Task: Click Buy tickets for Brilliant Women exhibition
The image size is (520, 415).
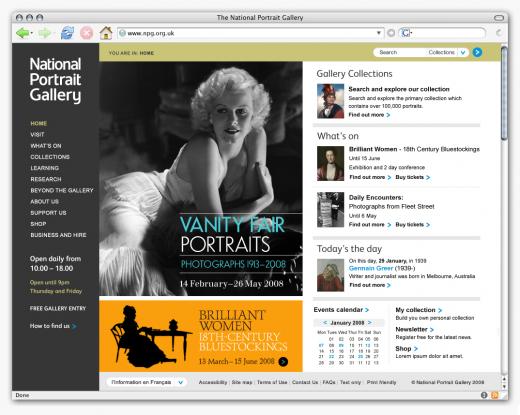Action: (413, 177)
